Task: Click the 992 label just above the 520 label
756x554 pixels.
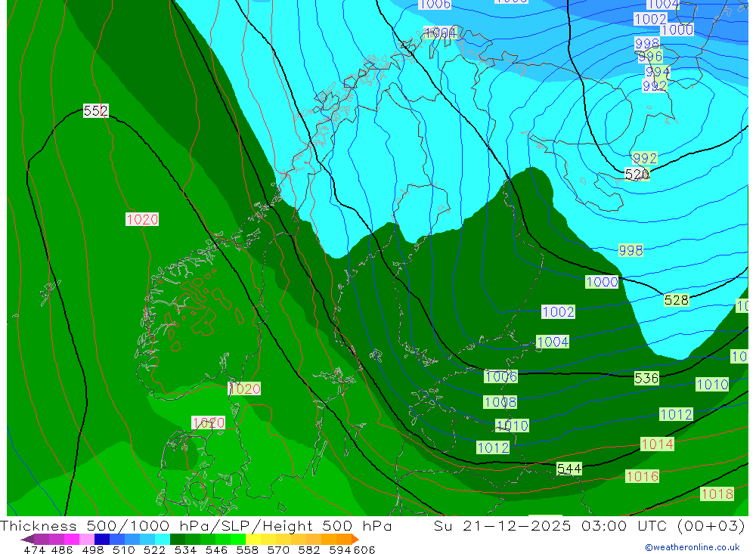Action: click(644, 158)
